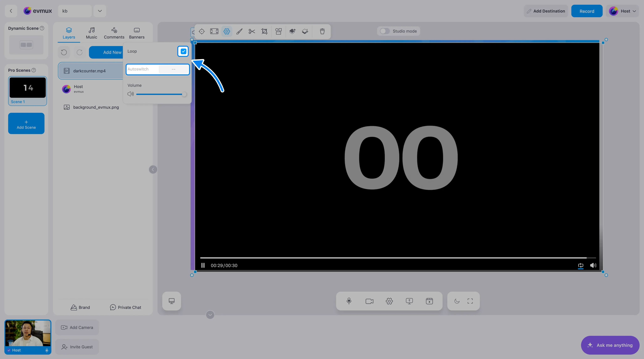Click the Add New button
Viewport: 644px width, 359px height.
106,52
